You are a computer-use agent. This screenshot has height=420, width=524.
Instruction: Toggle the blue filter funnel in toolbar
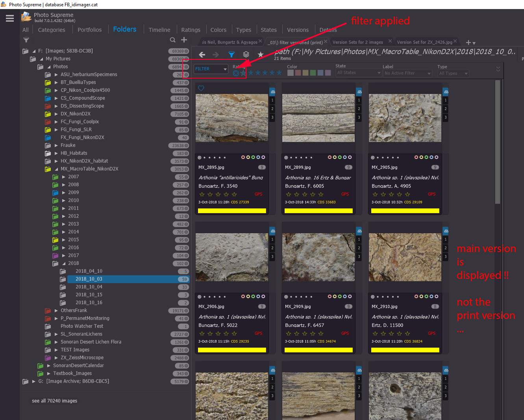click(231, 55)
